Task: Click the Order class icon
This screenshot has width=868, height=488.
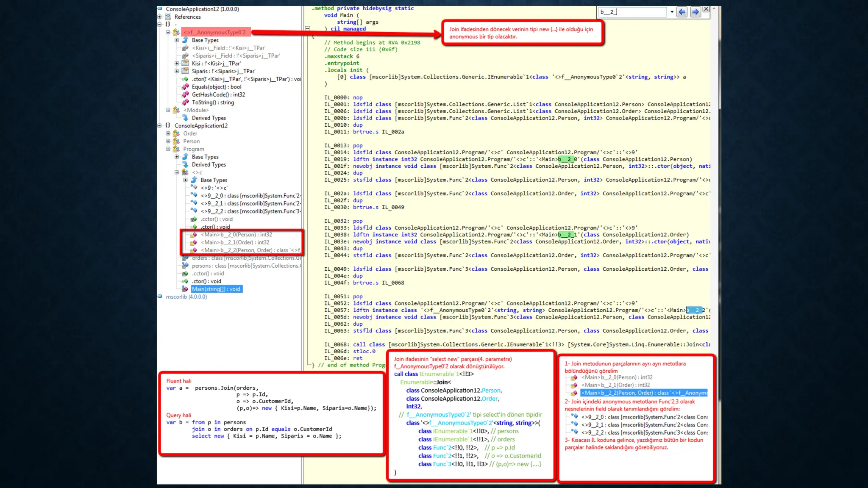Action: pos(176,133)
